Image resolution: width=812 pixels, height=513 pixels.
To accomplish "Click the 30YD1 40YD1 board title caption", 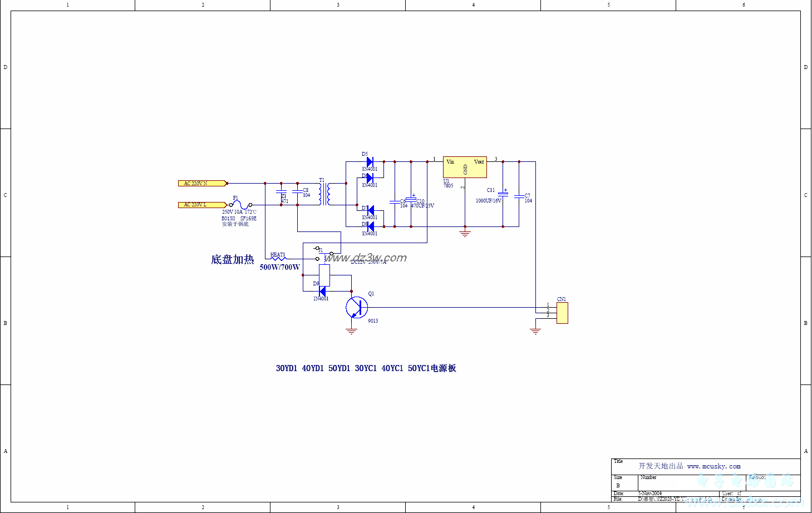I will [366, 368].
